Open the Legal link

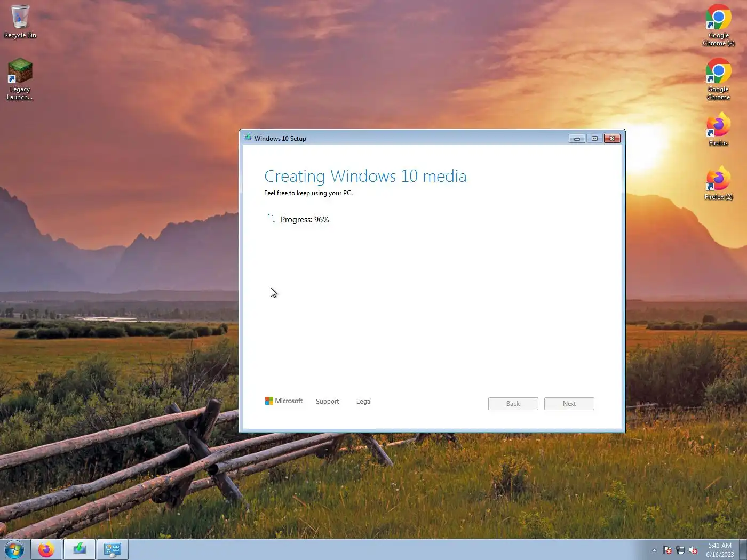pyautogui.click(x=364, y=402)
